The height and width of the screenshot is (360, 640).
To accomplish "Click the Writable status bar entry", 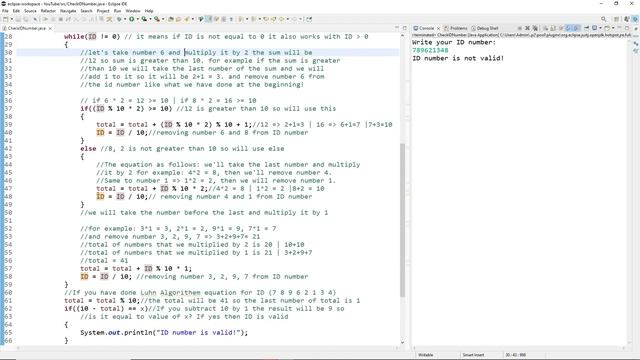I will pyautogui.click(x=426, y=355).
